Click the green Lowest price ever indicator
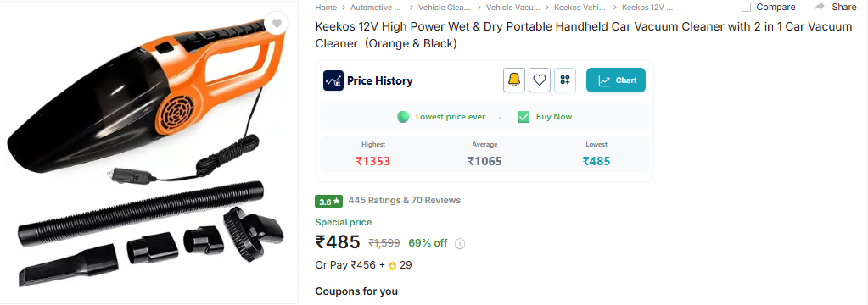 pyautogui.click(x=403, y=117)
